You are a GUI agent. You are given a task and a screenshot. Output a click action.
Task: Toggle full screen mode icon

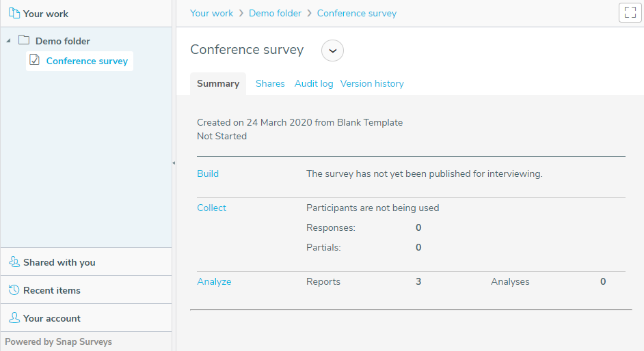630,13
